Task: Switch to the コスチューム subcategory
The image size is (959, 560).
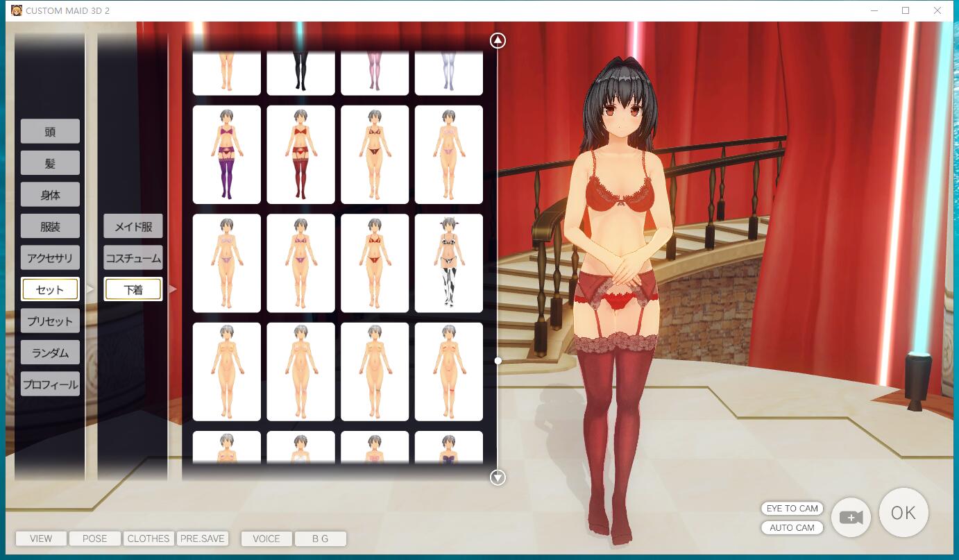Action: pos(133,258)
